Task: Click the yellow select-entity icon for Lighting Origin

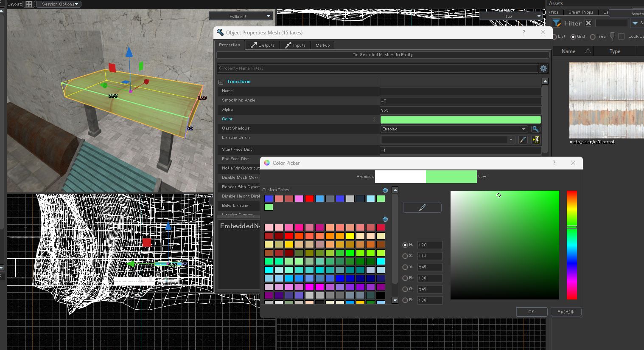Action: [x=535, y=140]
